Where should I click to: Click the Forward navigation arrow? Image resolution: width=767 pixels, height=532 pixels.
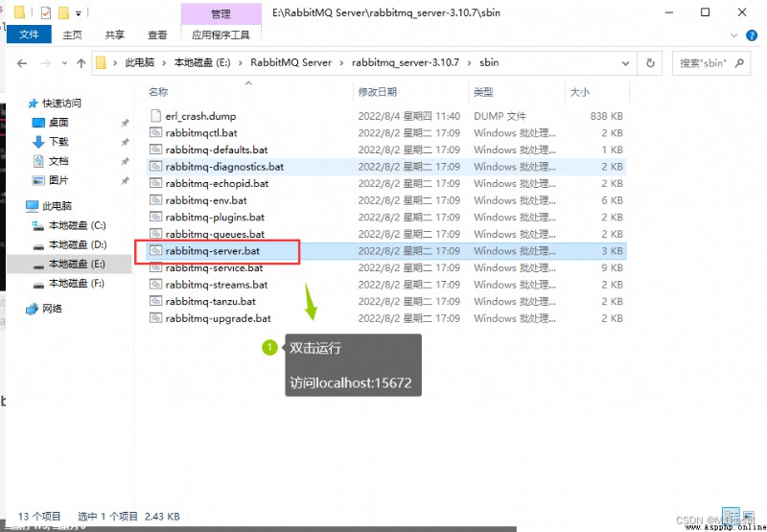[x=45, y=63]
